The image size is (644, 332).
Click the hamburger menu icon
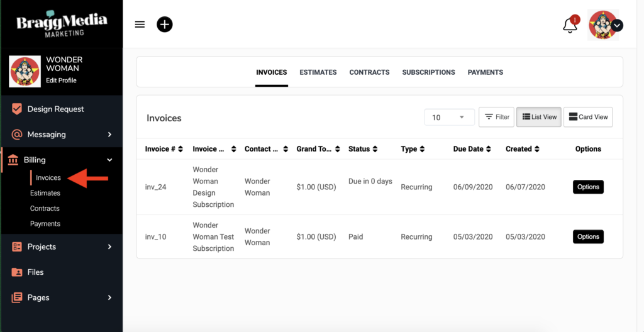coord(140,25)
